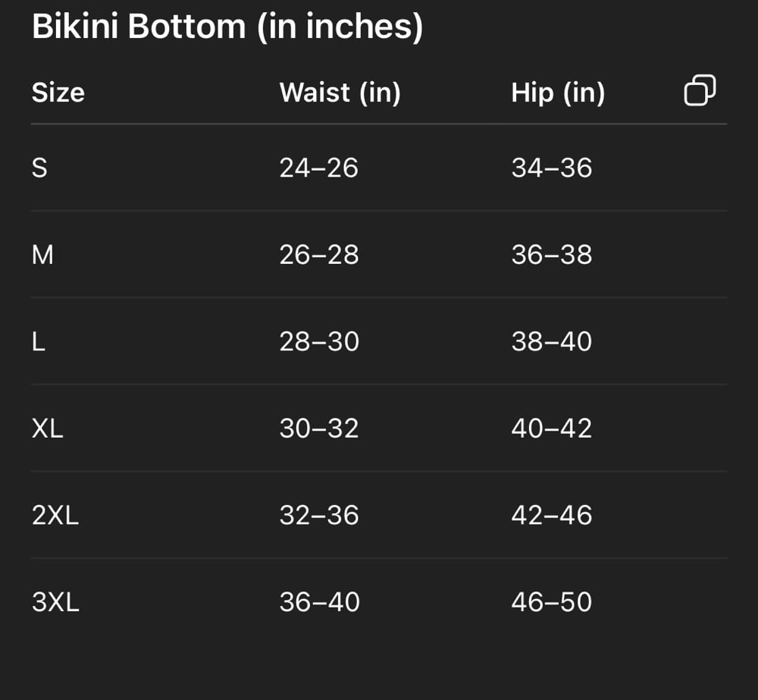This screenshot has width=758, height=700.
Task: Click the S size cell
Action: click(x=39, y=168)
